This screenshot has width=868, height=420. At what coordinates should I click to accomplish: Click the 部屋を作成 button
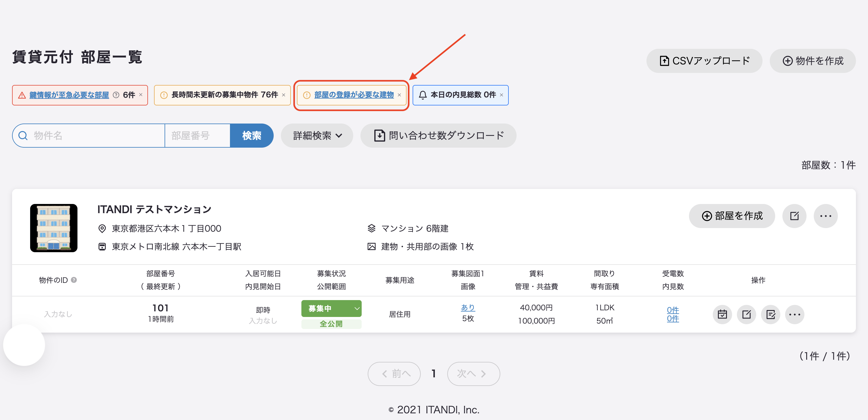point(732,216)
